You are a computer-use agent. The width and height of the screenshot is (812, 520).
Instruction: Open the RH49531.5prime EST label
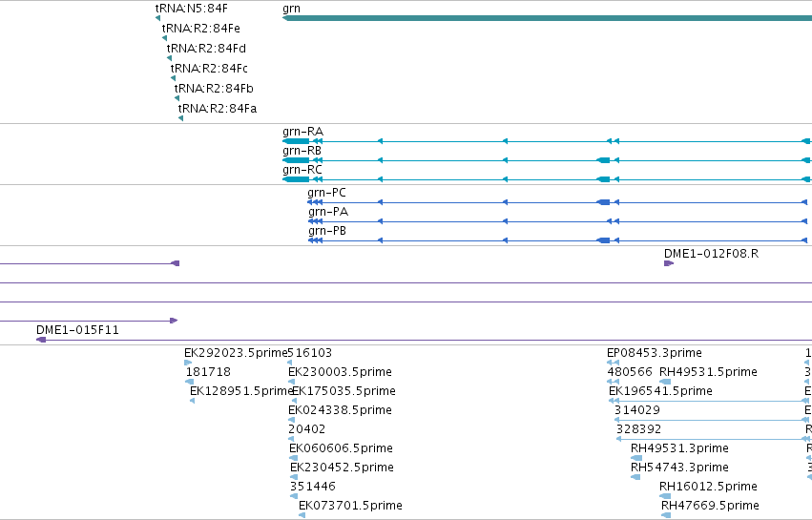pyautogui.click(x=708, y=372)
